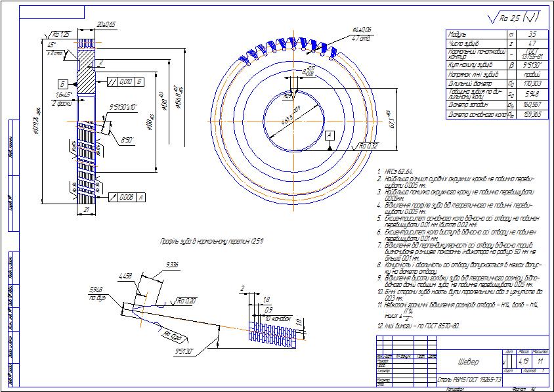Click technical note 1 HRCэ 62..64
The width and height of the screenshot is (554, 392).
(x=400, y=171)
